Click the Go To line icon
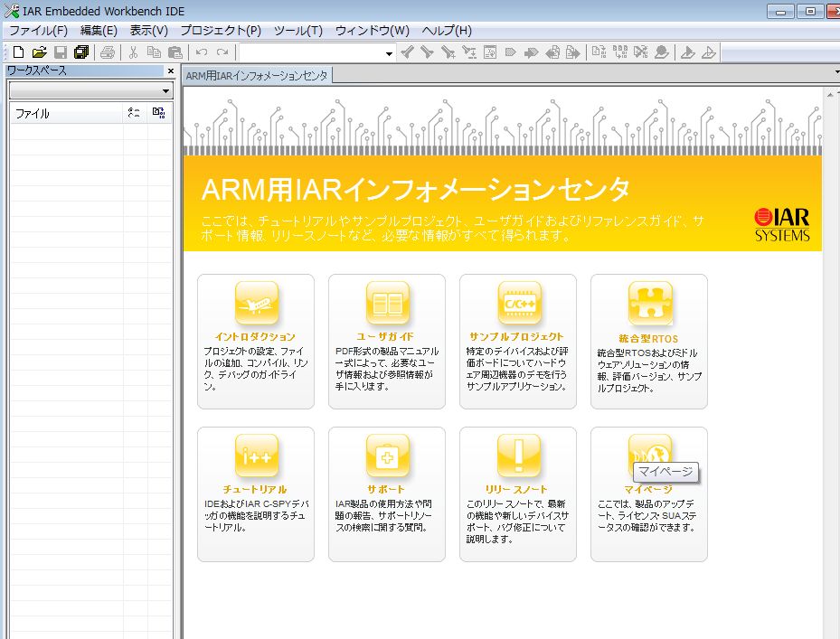840x639 pixels. point(490,52)
